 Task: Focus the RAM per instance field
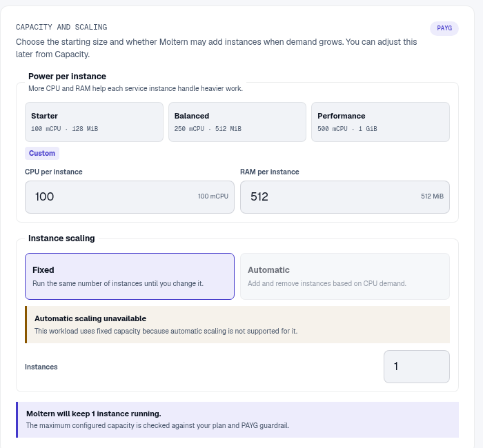(x=345, y=197)
